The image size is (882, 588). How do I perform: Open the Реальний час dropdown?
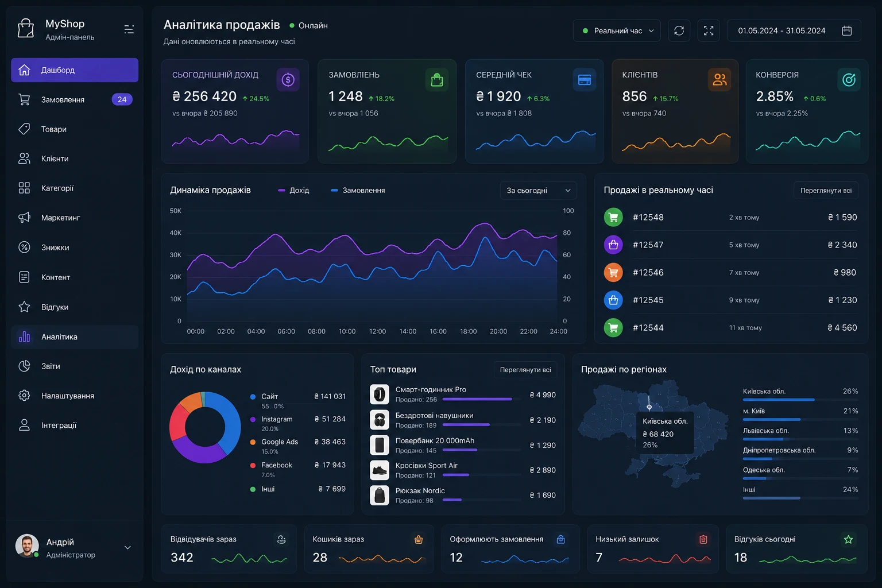click(617, 30)
